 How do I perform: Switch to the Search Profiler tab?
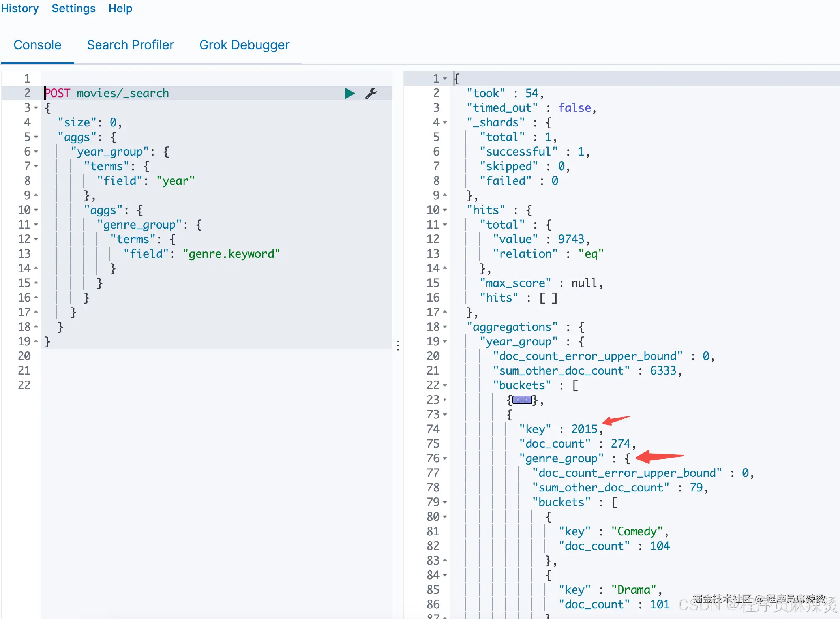tap(130, 45)
